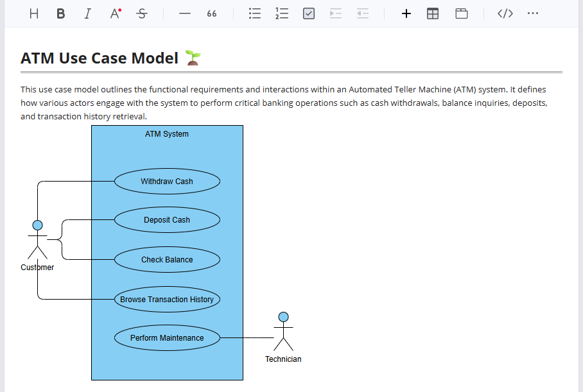Viewport: 583px width, 392px height.
Task: Click the plus insert button
Action: (x=406, y=13)
